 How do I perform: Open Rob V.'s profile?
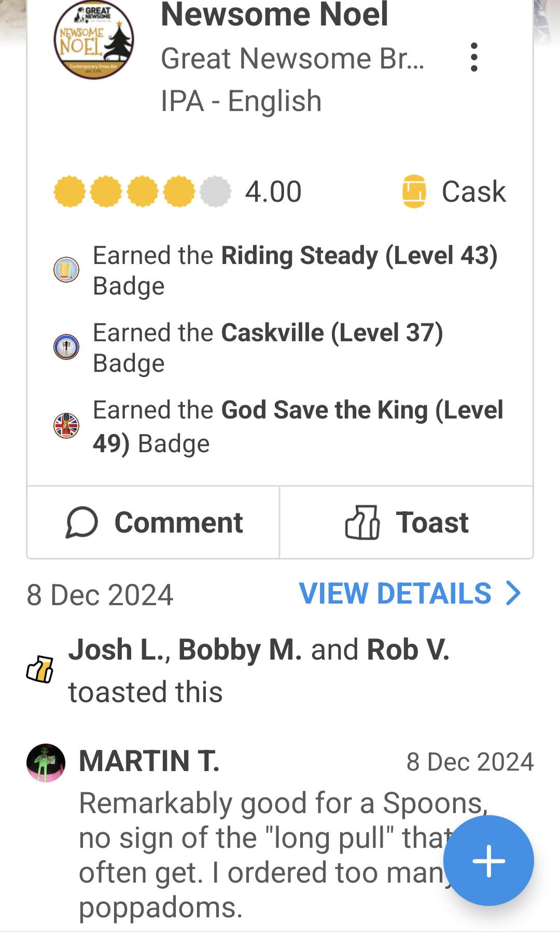point(408,650)
